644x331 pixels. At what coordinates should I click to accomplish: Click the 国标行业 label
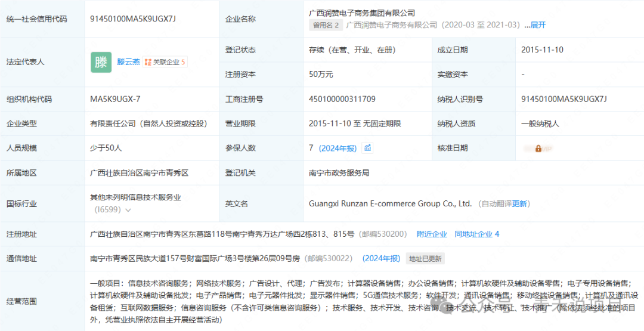[x=22, y=204]
